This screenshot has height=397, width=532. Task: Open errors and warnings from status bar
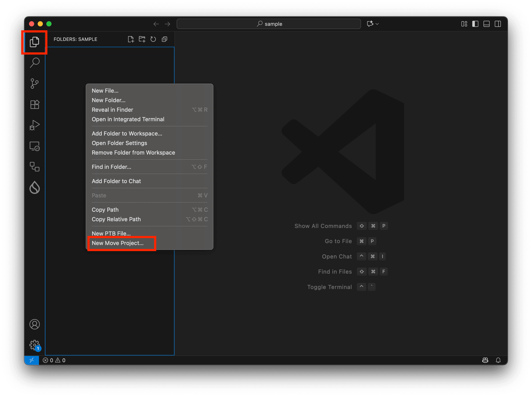click(x=54, y=360)
